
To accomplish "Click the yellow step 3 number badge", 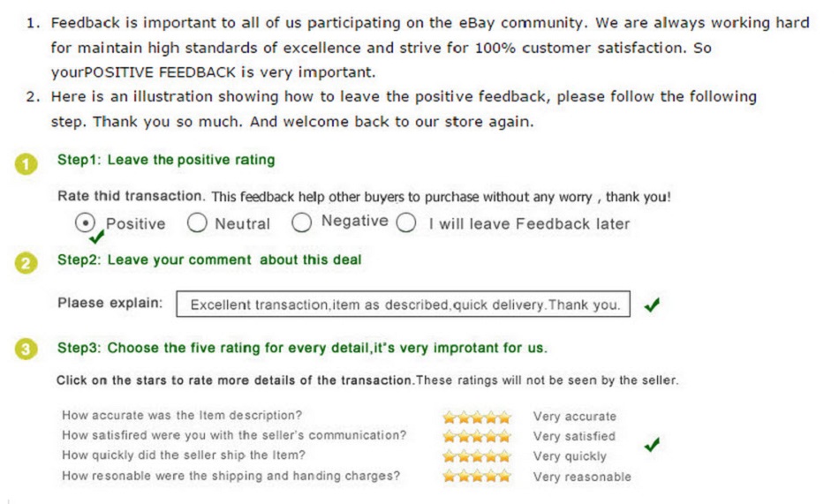I will coord(26,350).
